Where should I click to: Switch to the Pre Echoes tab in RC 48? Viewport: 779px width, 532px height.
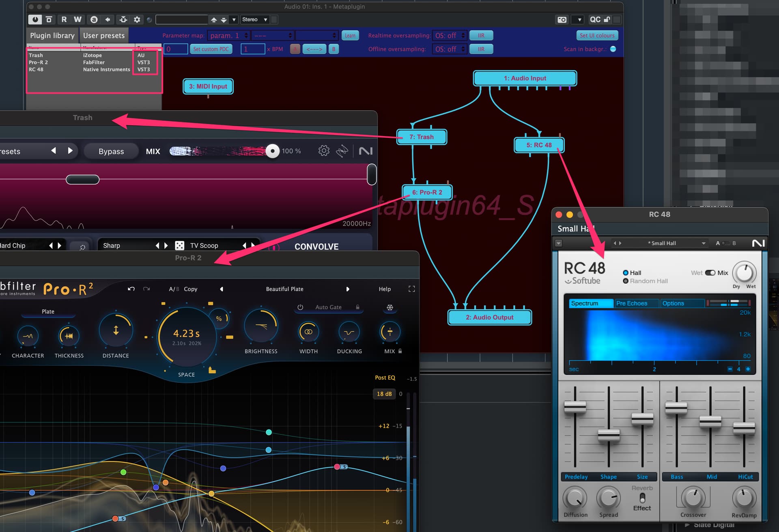pos(637,303)
